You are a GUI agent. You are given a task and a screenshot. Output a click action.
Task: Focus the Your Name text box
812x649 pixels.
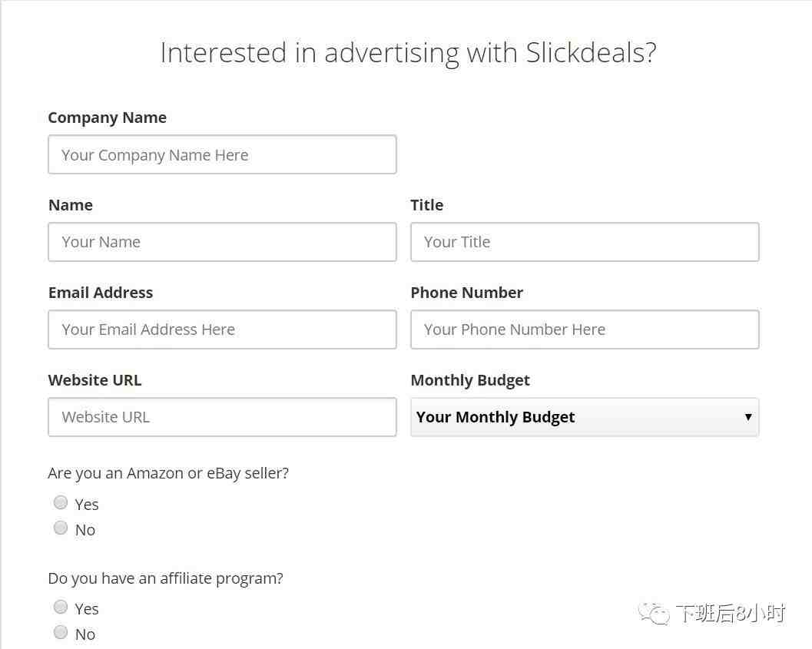point(222,242)
